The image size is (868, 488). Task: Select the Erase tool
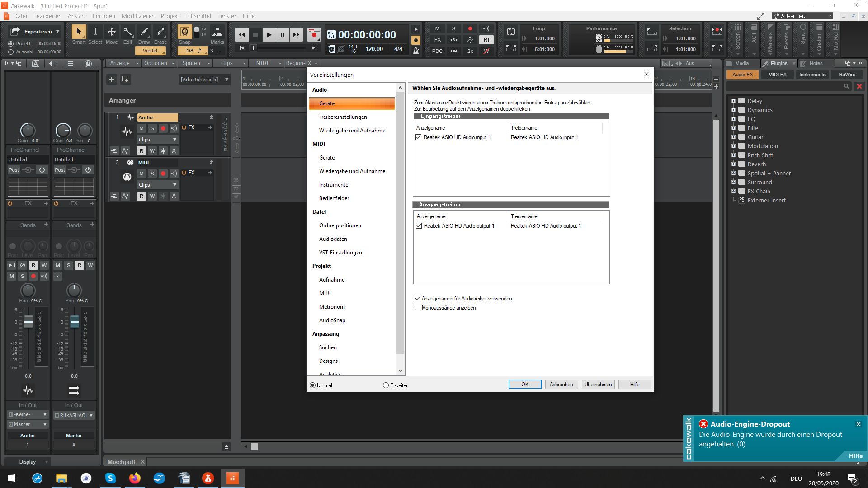coord(160,32)
